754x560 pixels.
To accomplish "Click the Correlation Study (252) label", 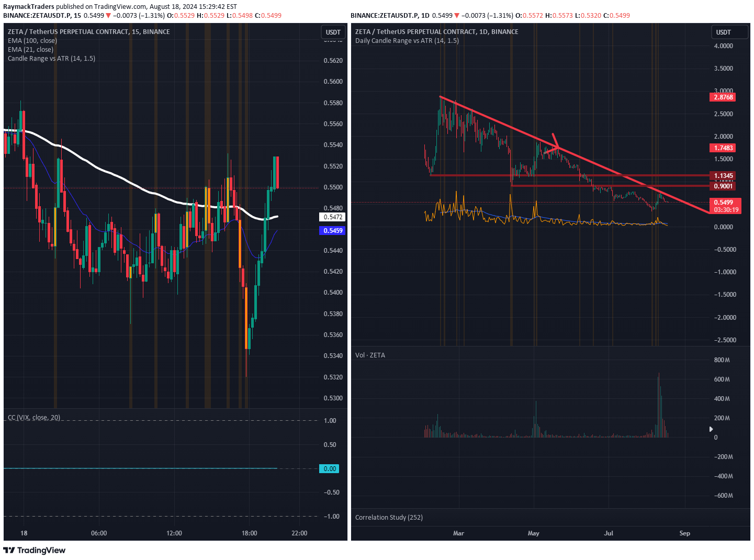I will click(389, 518).
